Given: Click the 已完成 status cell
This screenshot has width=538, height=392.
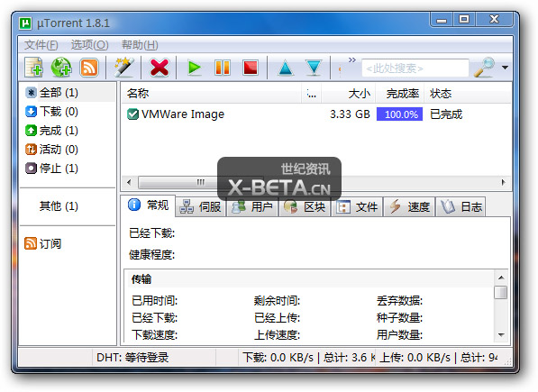Looking at the screenshot, I should [446, 114].
